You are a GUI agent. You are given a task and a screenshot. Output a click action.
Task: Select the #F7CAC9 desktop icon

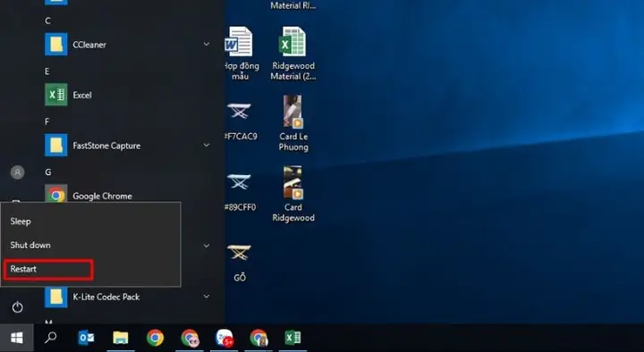point(241,121)
